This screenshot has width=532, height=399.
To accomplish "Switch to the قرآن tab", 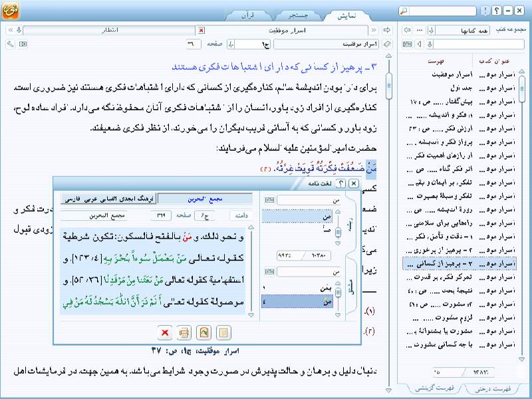I will 248,15.
